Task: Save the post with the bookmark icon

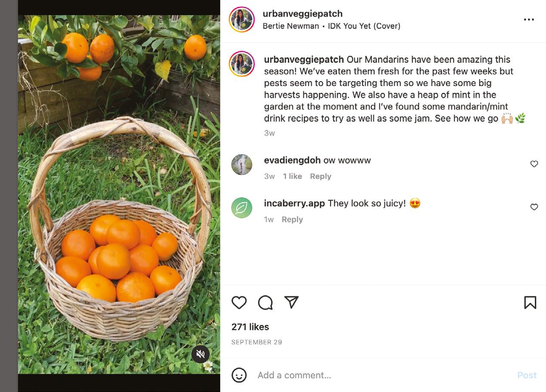Action: [530, 303]
